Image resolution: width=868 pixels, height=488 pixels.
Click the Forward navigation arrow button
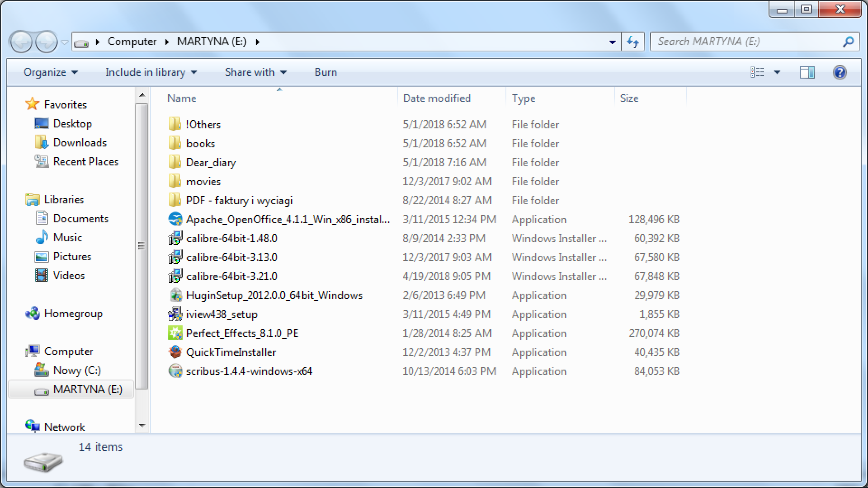(x=46, y=42)
